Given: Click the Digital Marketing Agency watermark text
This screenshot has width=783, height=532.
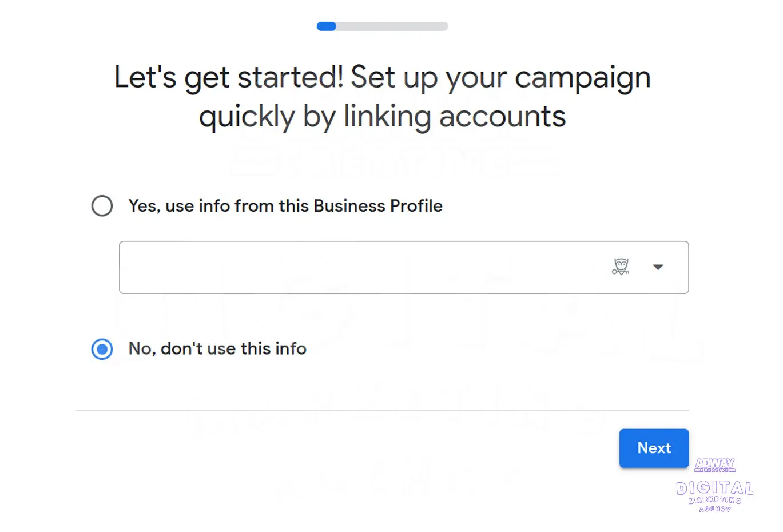Looking at the screenshot, I should [714, 495].
